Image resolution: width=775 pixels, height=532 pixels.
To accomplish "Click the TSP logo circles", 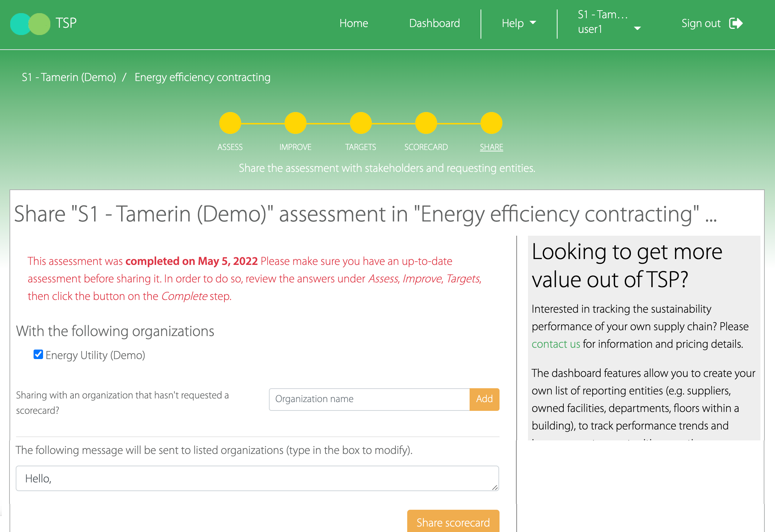I will click(x=30, y=24).
